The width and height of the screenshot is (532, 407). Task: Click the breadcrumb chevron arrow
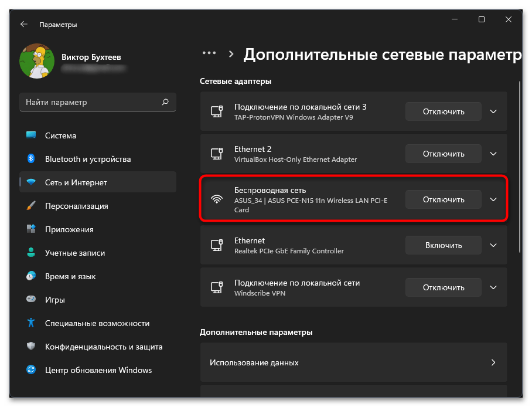[231, 54]
